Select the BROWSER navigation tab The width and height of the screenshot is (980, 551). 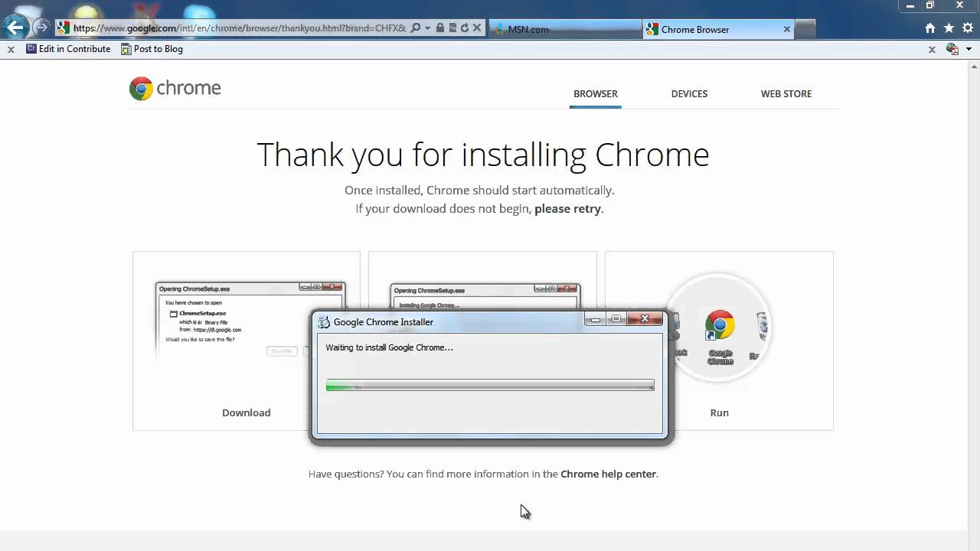point(595,93)
